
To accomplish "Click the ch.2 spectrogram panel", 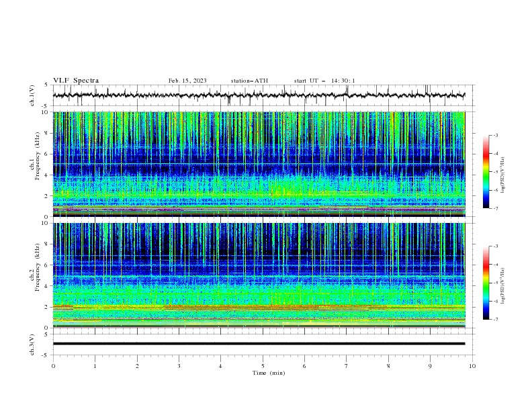I will [x=259, y=275].
